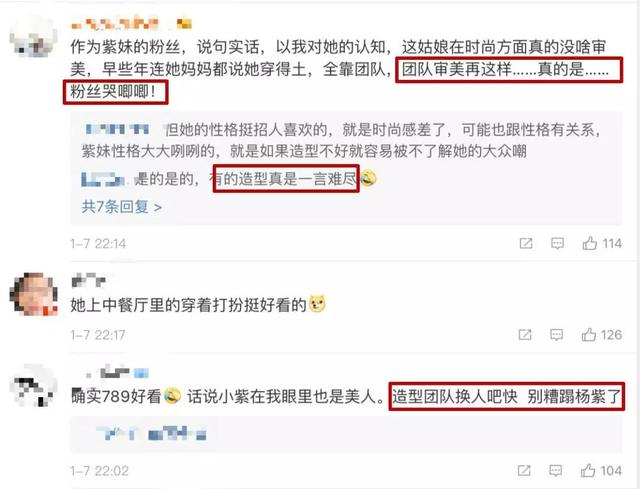
Task: Open the username of reply starting 是的是的
Action: point(103,180)
